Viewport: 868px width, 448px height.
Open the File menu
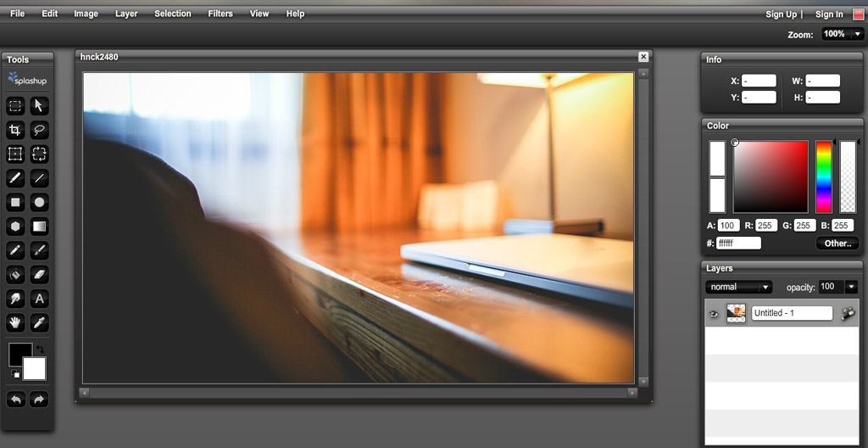[17, 14]
